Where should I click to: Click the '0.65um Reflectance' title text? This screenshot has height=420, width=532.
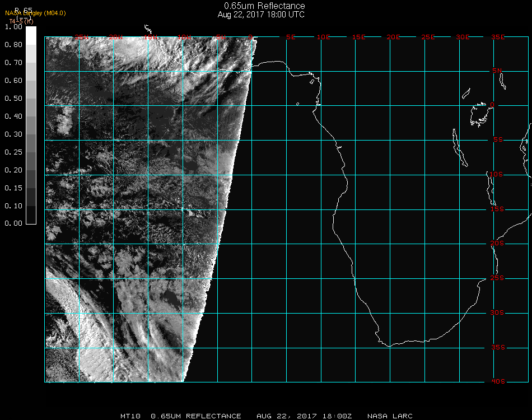point(264,6)
